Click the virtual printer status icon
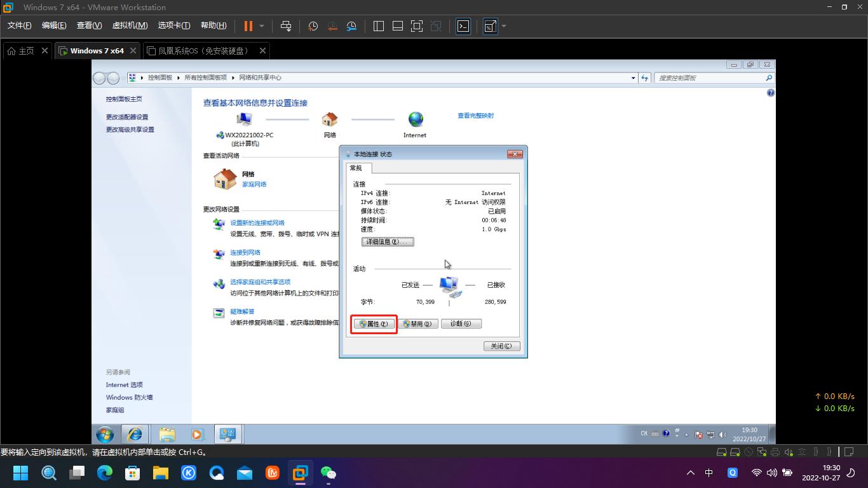 775,452
